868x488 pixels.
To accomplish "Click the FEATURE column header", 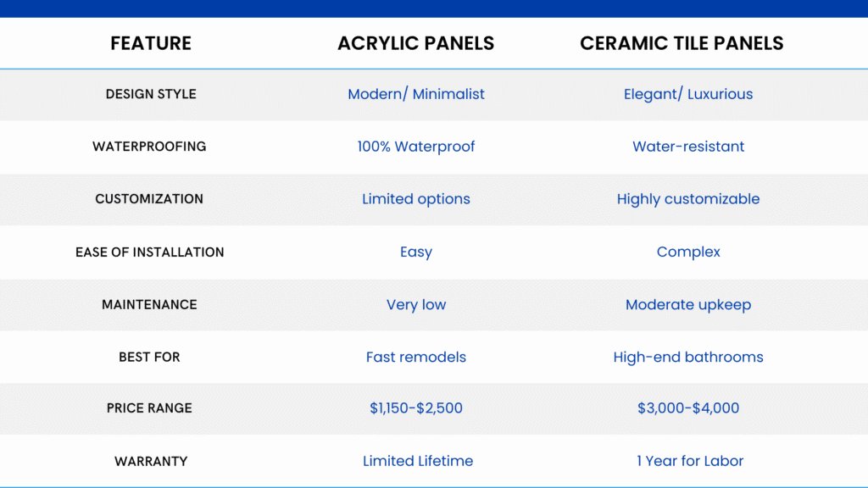I will [150, 43].
